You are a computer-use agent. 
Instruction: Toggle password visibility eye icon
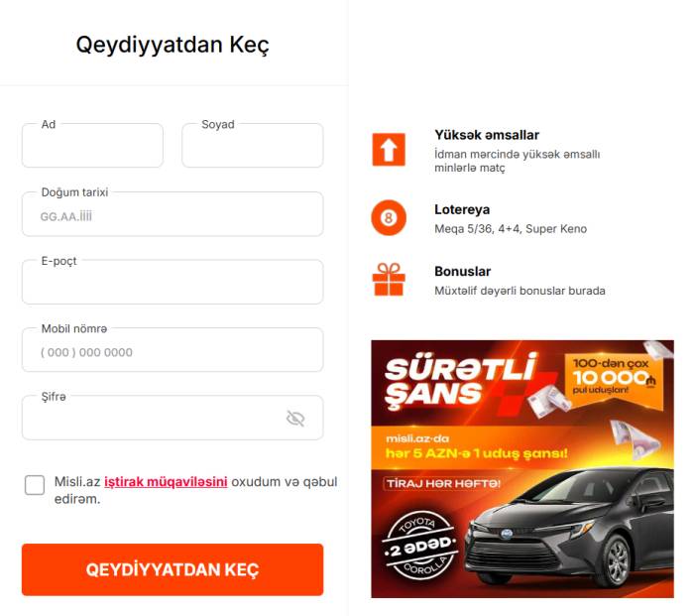295,418
